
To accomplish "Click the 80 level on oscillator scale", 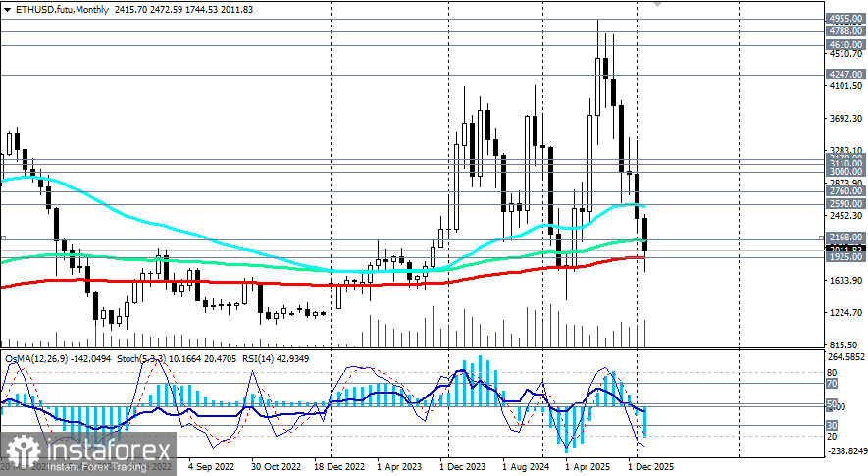I will (x=832, y=373).
